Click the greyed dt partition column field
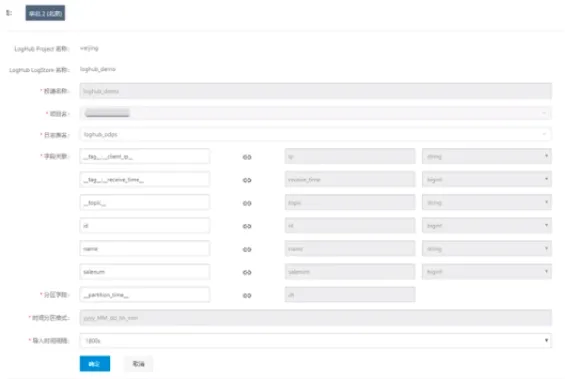Viewport: 565px width, 379px height. point(350,295)
